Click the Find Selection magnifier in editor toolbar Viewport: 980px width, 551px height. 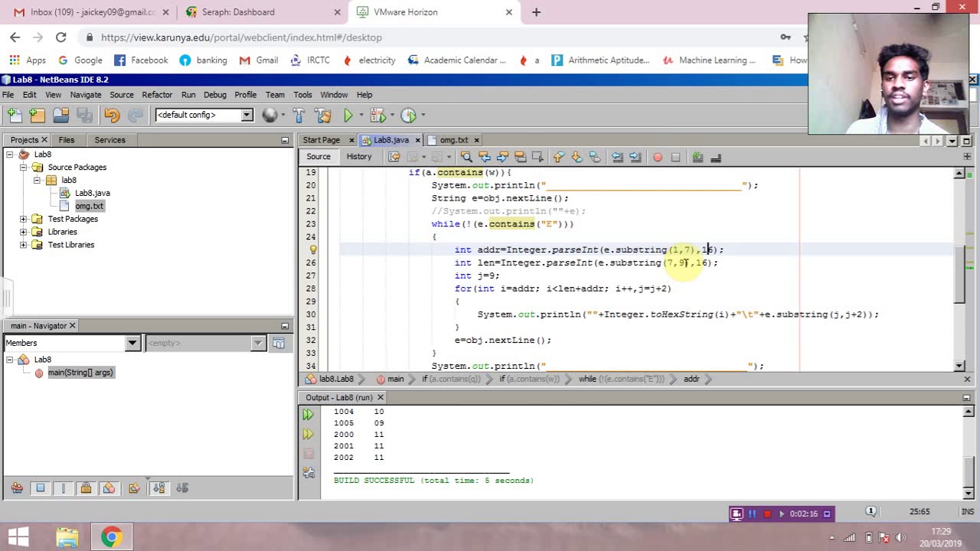coord(465,157)
